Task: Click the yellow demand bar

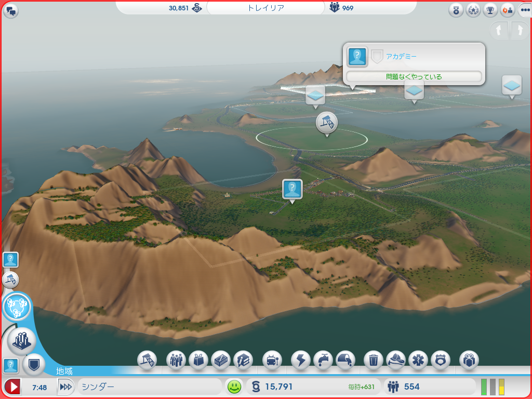Action: (501, 387)
